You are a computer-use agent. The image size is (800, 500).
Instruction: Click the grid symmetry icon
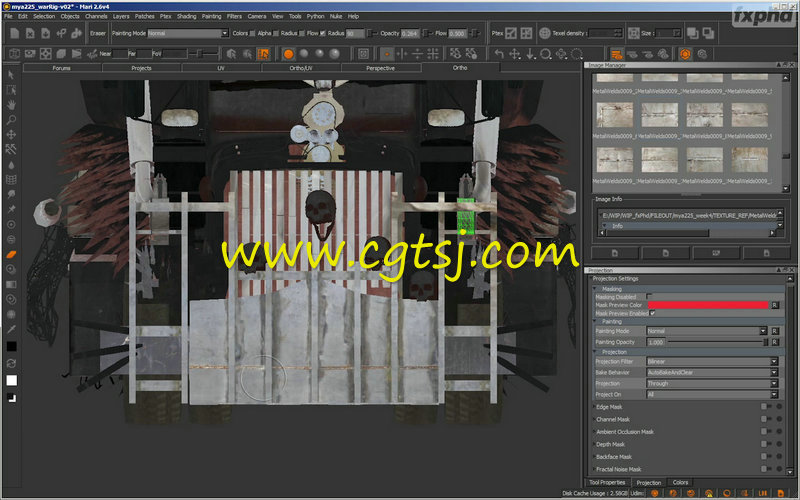pos(433,54)
